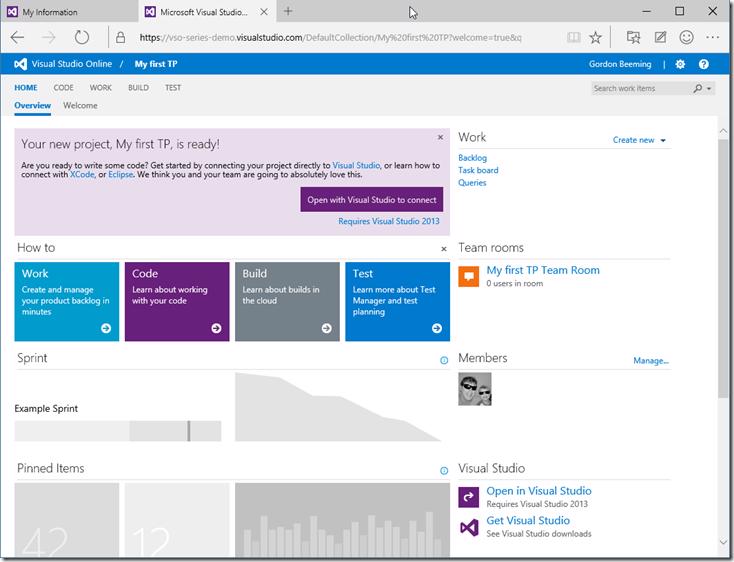
Task: Open the WORK hub tab
Action: (x=101, y=88)
